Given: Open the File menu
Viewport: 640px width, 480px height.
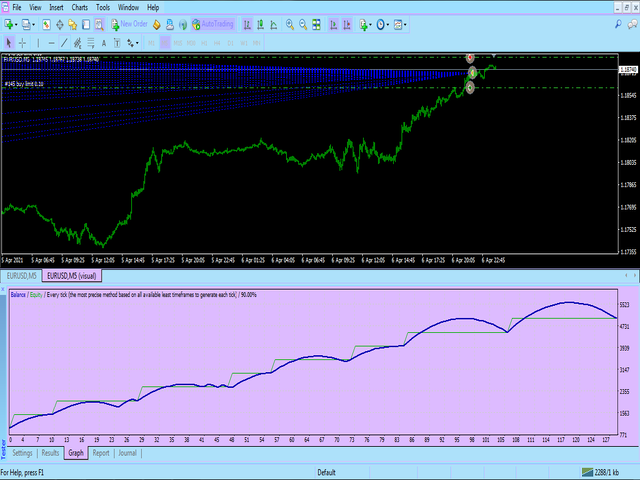Looking at the screenshot, I should [x=17, y=7].
